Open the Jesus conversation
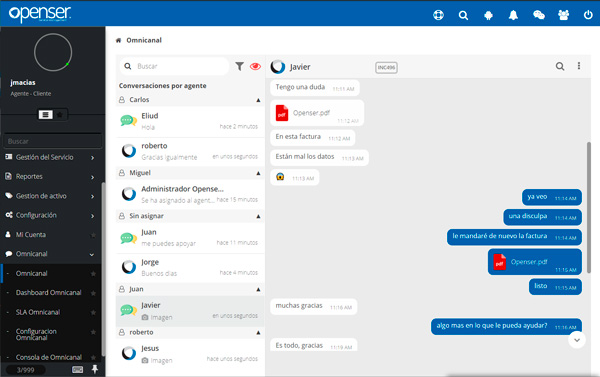This screenshot has height=377, width=600. pos(190,354)
